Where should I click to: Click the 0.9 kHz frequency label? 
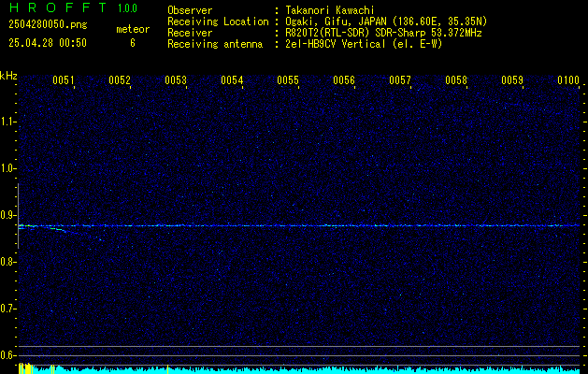8,215
